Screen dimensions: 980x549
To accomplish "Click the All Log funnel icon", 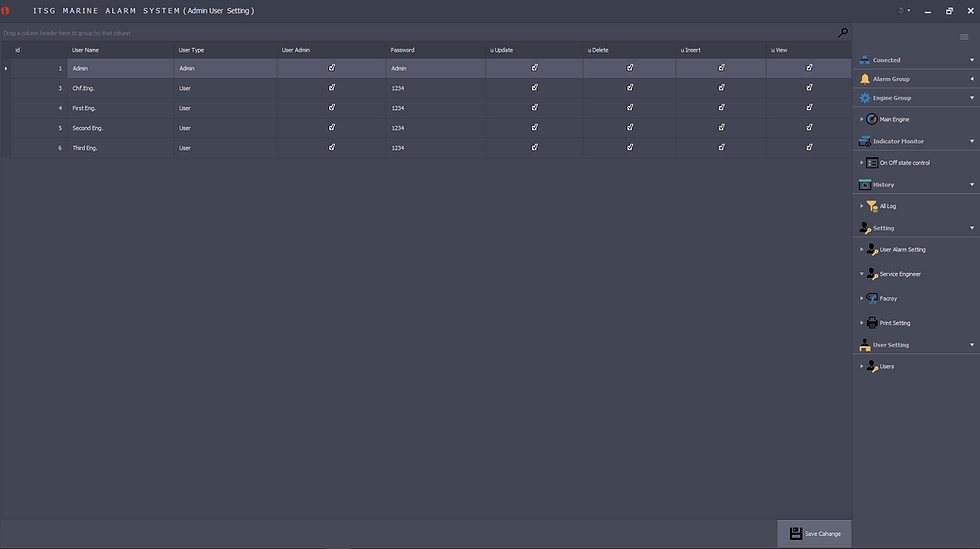I will (x=872, y=206).
